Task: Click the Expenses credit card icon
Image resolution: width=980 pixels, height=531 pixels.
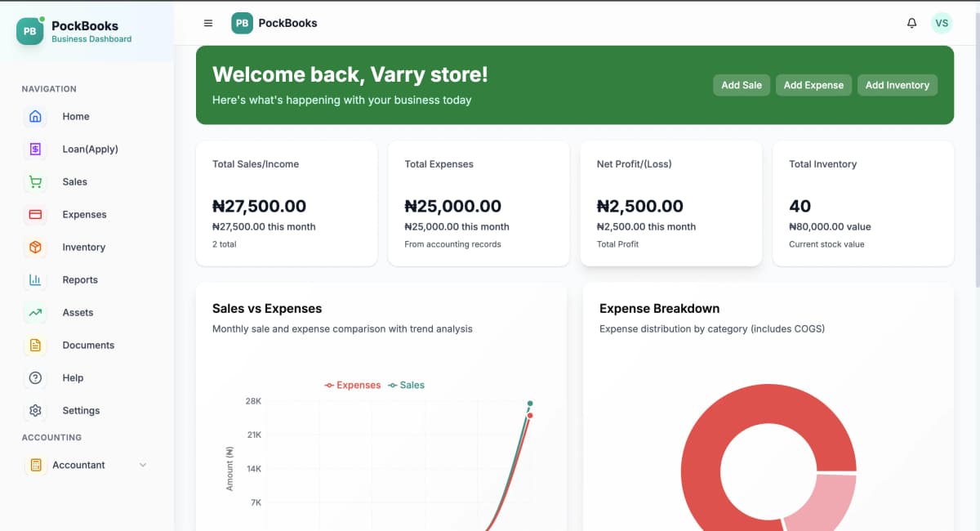Action: pos(35,214)
